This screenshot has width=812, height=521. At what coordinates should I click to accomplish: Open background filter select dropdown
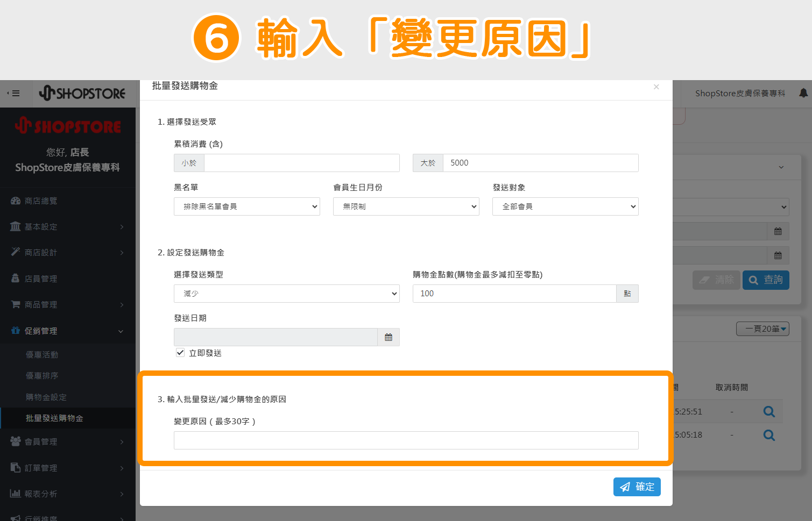(731, 207)
